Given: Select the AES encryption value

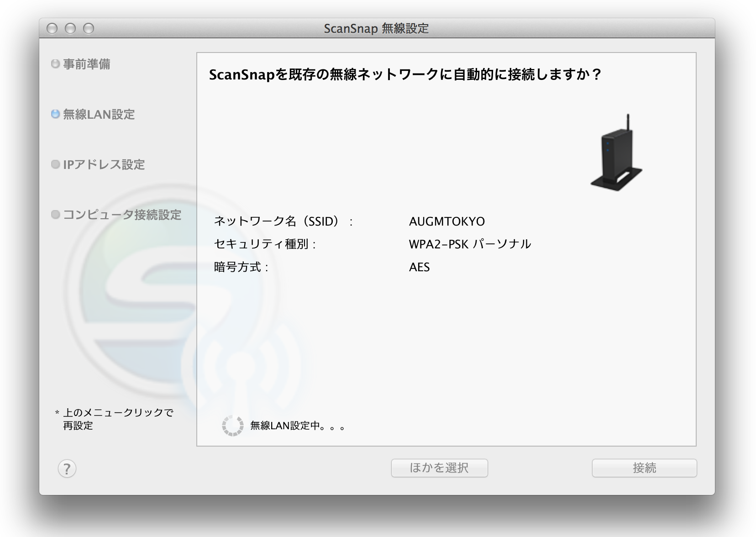Looking at the screenshot, I should 419,267.
